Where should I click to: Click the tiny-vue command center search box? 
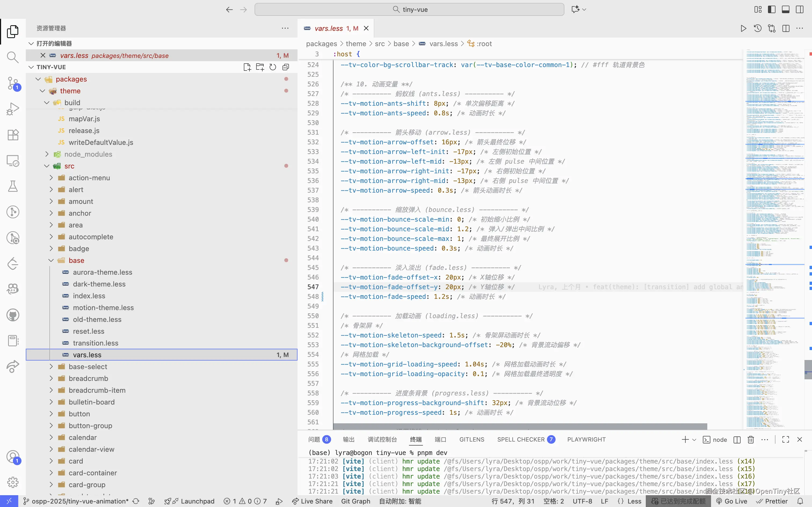pyautogui.click(x=409, y=9)
